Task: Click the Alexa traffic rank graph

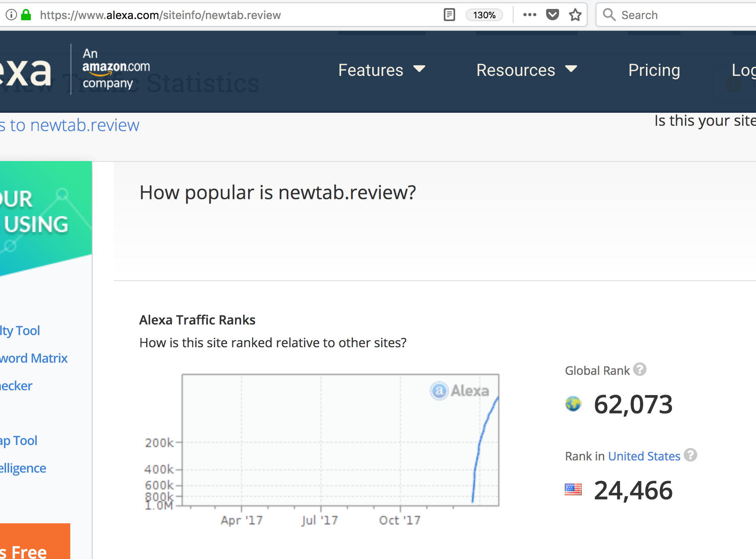Action: 340,440
